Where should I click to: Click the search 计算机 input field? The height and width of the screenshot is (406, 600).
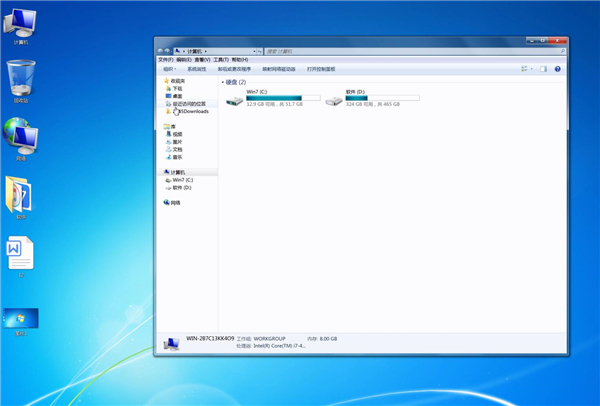click(415, 51)
